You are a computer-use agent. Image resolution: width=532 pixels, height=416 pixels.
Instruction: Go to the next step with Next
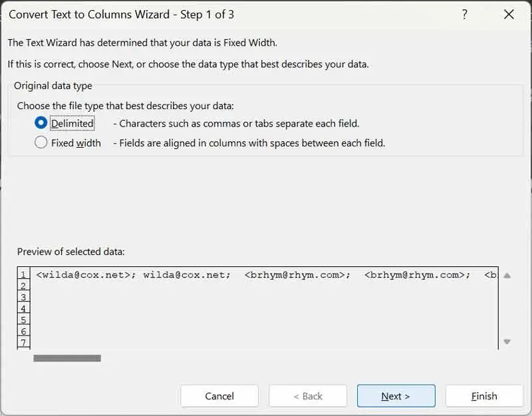(396, 396)
